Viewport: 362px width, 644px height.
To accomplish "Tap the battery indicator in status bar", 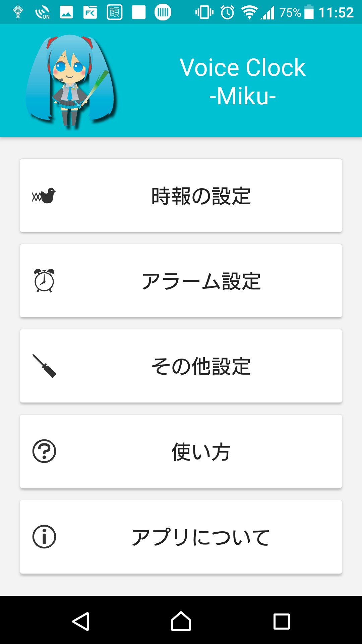I will point(309,13).
